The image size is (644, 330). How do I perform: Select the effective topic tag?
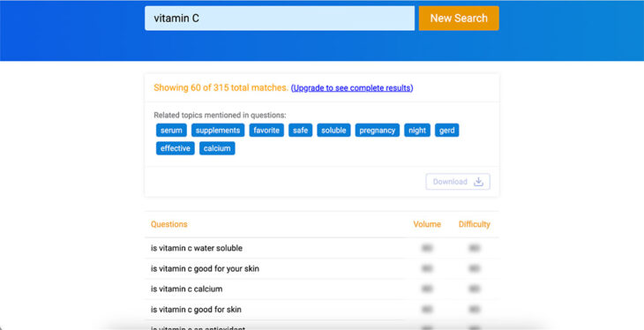175,148
